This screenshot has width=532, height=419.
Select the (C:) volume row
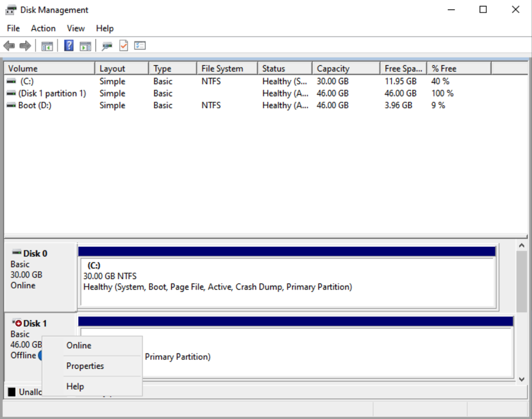[x=265, y=81]
